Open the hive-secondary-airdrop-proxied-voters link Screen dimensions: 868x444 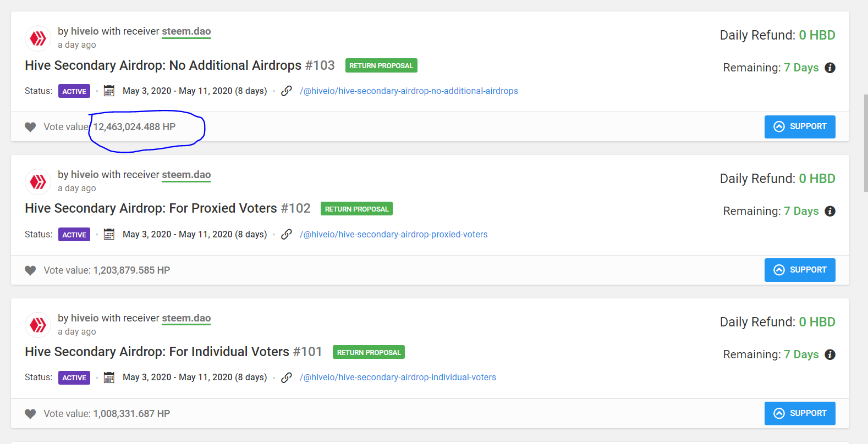pos(393,235)
